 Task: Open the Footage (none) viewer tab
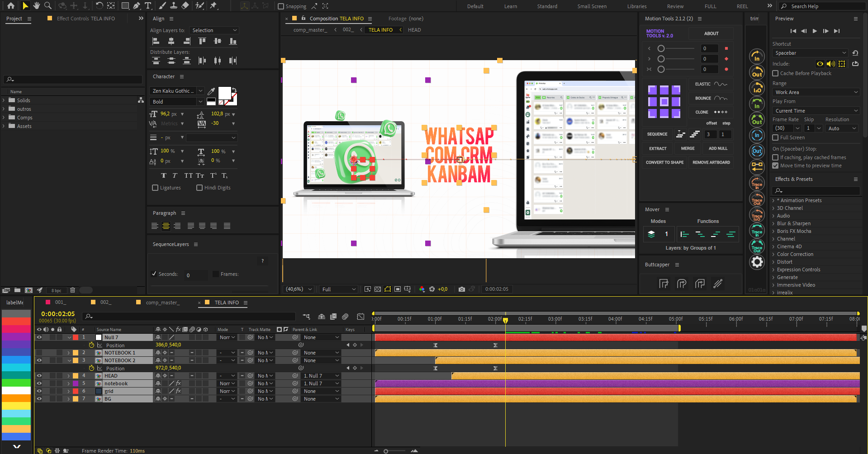coord(406,19)
